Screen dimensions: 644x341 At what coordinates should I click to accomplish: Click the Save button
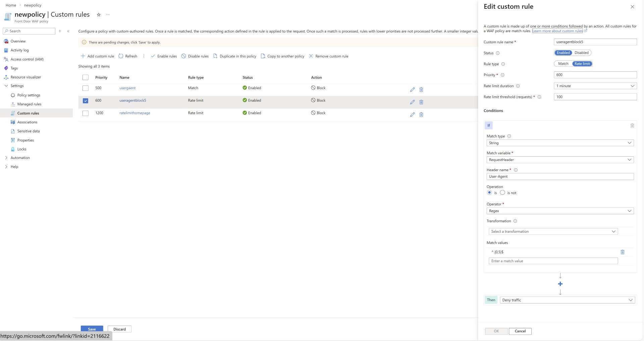pyautogui.click(x=92, y=329)
